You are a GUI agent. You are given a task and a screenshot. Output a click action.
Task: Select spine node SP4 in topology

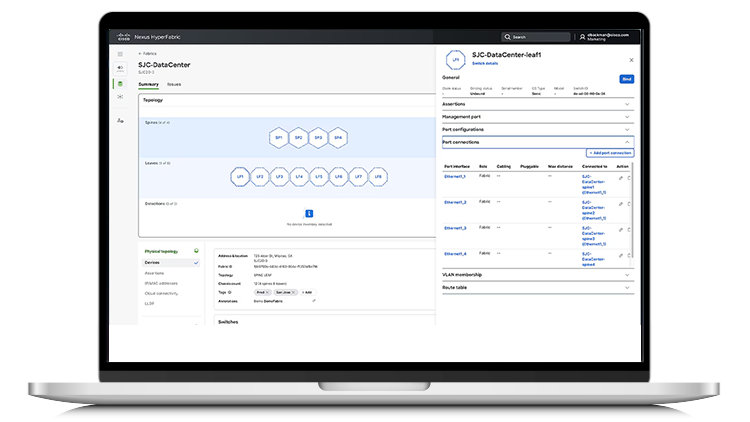click(x=338, y=138)
